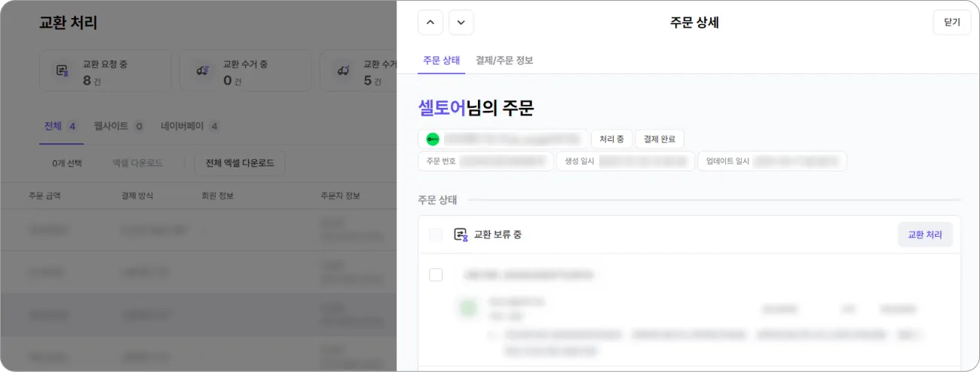Screen dimensions: 980x372
Task: Click the 주문 금액 column header
Action: (x=44, y=195)
